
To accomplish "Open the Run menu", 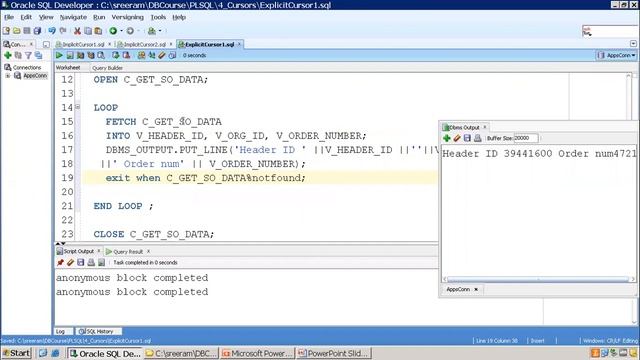I will 99,17.
